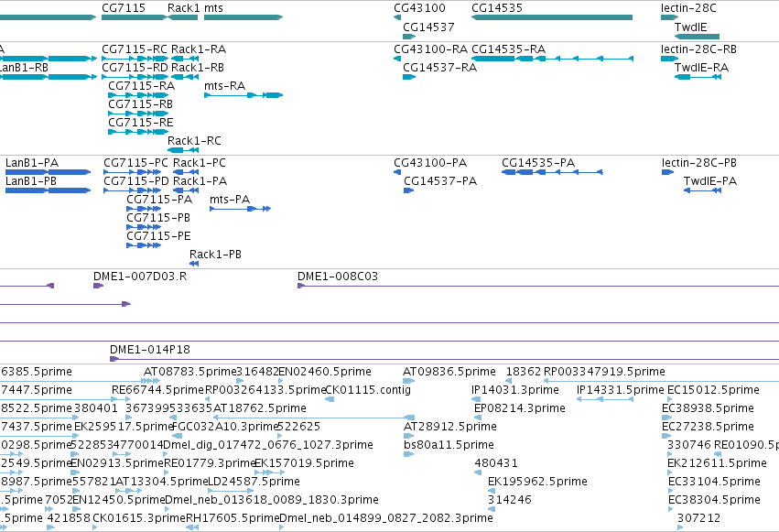Image resolution: width=779 pixels, height=532 pixels.
Task: Select transcript mts-RA feature
Action: pyautogui.click(x=243, y=95)
